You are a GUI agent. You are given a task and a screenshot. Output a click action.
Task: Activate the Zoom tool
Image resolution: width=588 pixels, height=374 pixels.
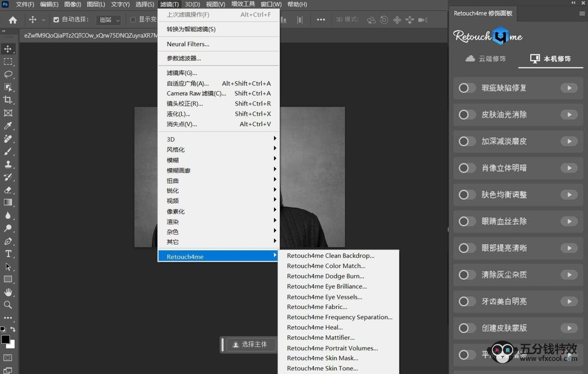pyautogui.click(x=8, y=304)
